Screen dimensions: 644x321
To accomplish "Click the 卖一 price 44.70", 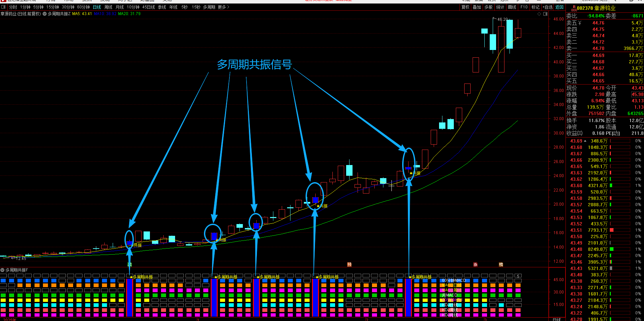I will coord(598,49).
